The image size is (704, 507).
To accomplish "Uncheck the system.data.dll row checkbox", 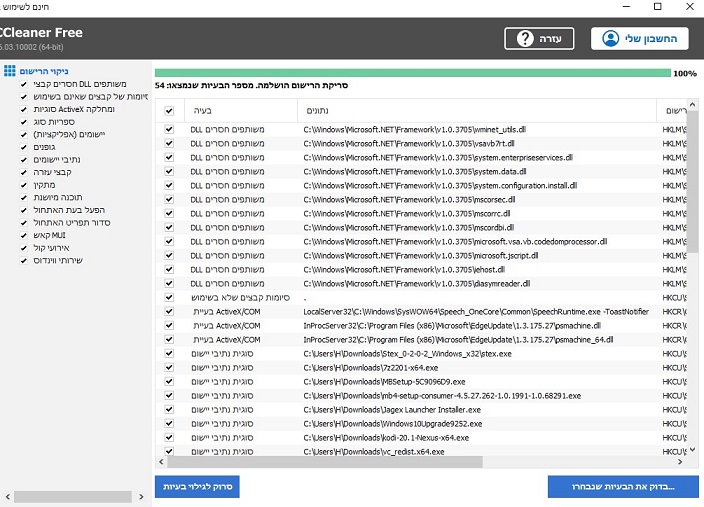I will coord(169,172).
